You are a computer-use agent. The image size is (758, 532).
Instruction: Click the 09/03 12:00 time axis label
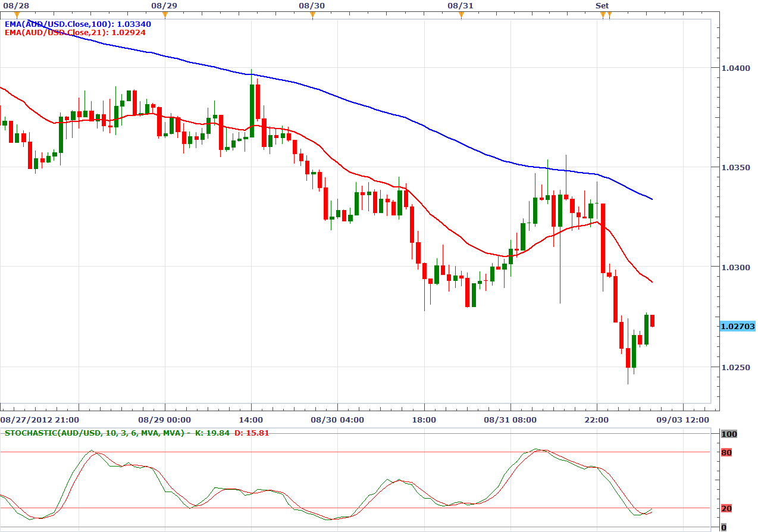(684, 420)
